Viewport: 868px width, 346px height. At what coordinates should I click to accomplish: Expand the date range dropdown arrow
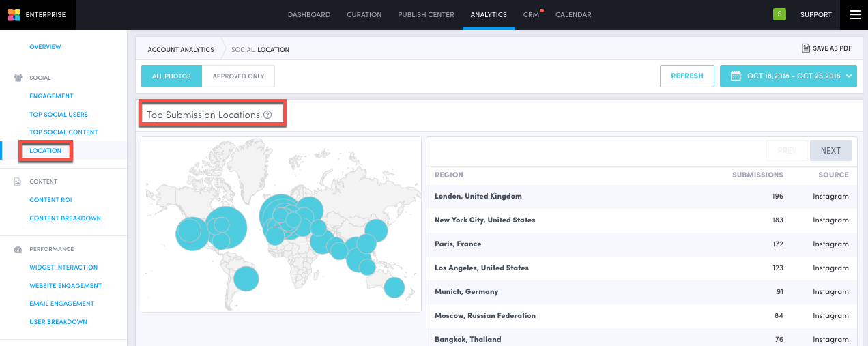tap(850, 76)
